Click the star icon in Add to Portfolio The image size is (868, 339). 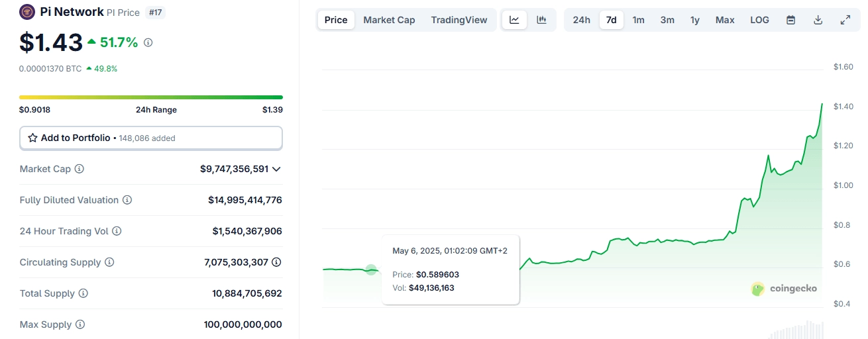pos(32,138)
